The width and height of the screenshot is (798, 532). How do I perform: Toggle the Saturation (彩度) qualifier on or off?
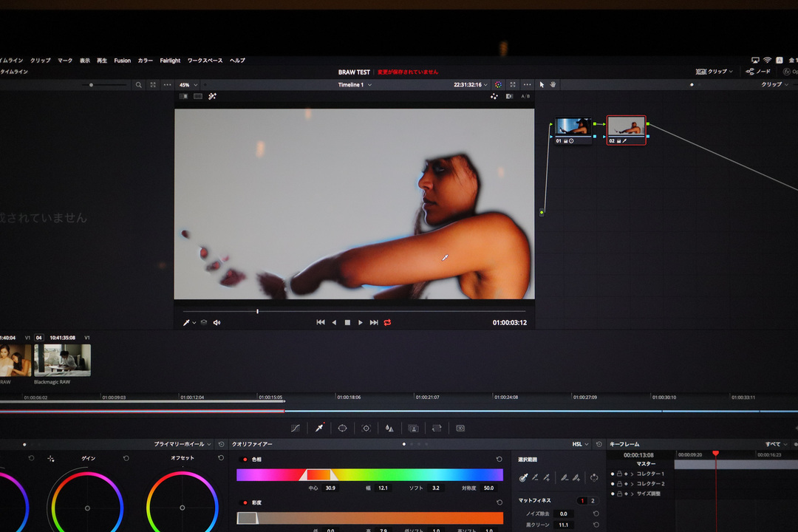(x=245, y=503)
